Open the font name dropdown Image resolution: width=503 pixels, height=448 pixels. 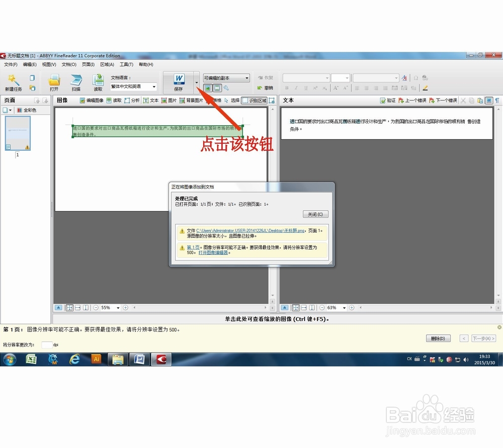tap(306, 78)
